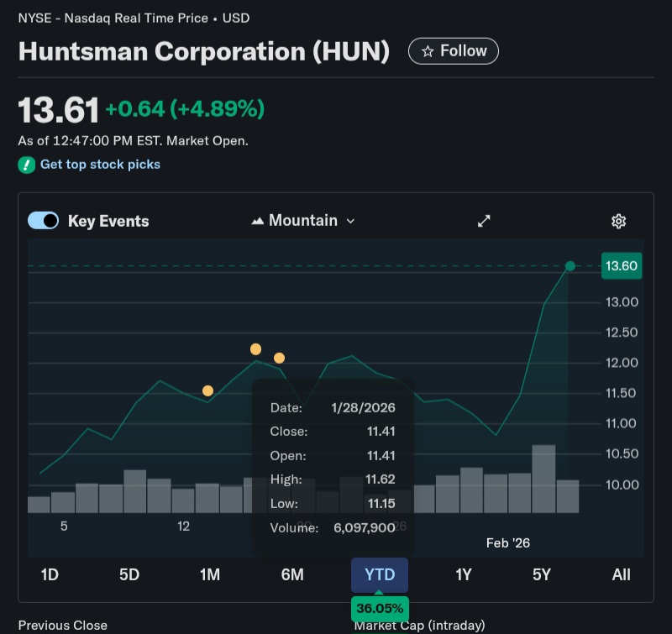Follow Huntsman Corporation stock

pyautogui.click(x=453, y=51)
